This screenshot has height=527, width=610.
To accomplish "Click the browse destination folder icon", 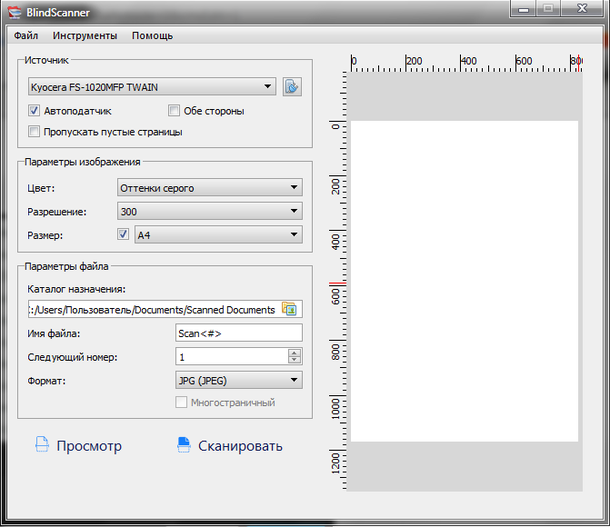I will (x=290, y=309).
